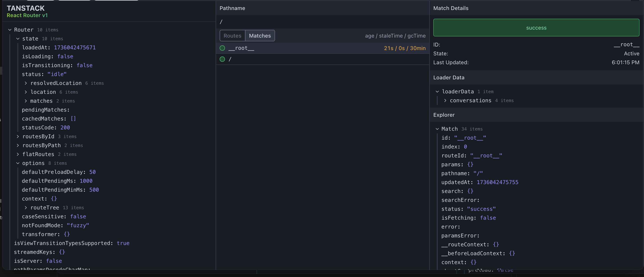Click the statusCode: 200 row
This screenshot has width=644, height=277.
(x=46, y=128)
